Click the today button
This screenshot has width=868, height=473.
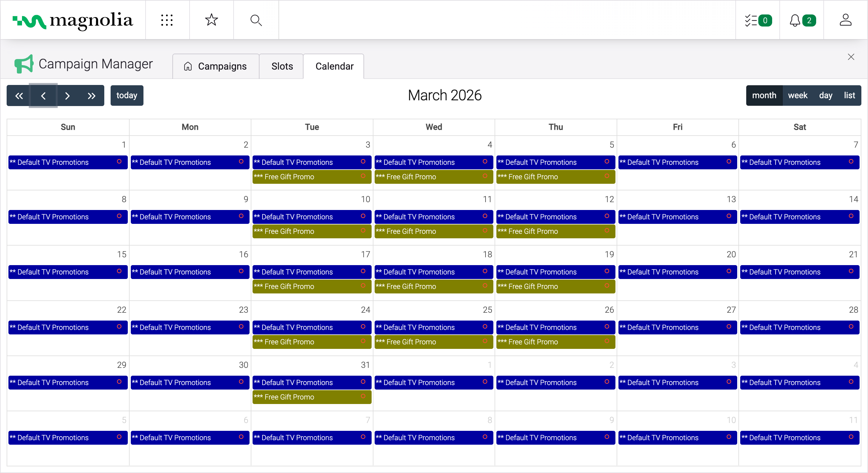(x=126, y=96)
